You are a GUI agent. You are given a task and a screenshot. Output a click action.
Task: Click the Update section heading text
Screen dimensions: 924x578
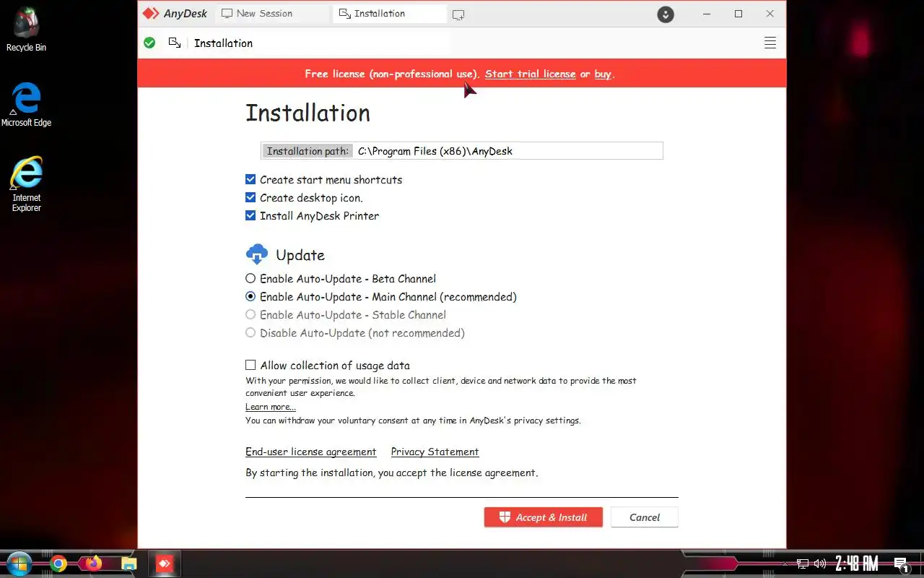300,255
